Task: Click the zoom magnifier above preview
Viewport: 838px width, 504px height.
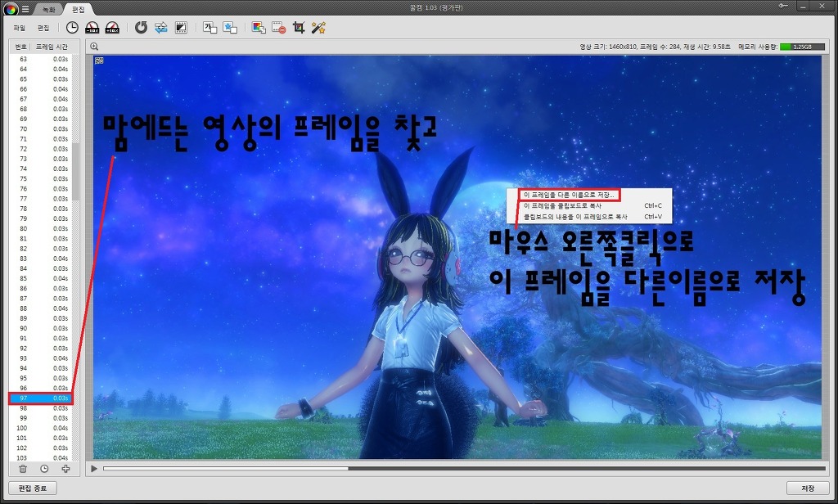Action: pos(95,47)
